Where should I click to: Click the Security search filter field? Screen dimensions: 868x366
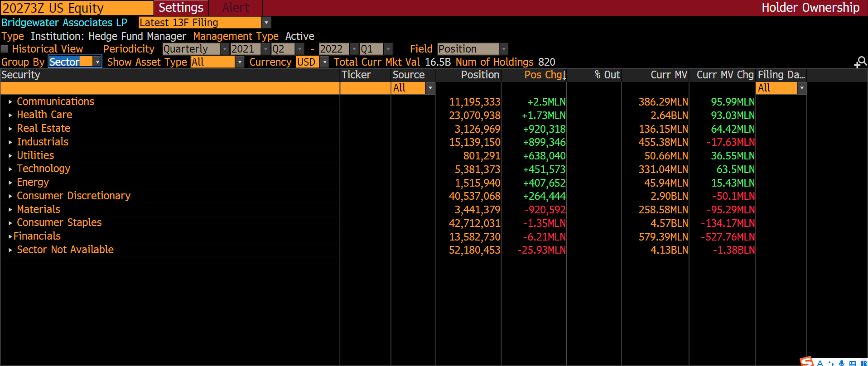point(170,88)
